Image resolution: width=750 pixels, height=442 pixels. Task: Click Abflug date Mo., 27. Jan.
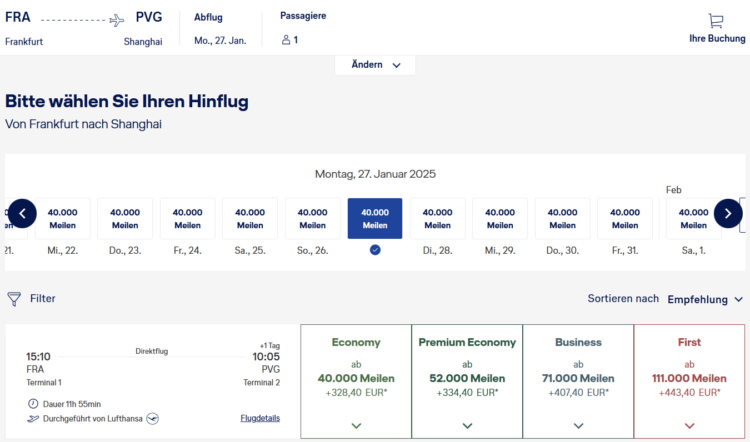220,41
